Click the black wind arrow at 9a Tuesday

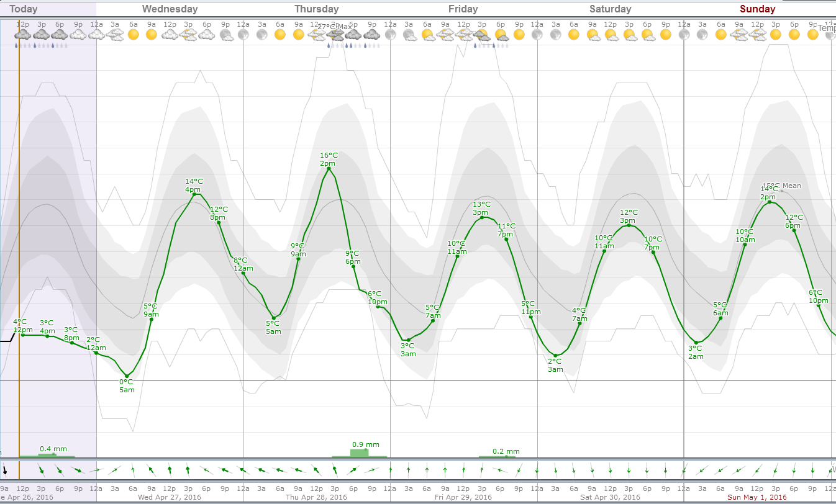(4, 470)
